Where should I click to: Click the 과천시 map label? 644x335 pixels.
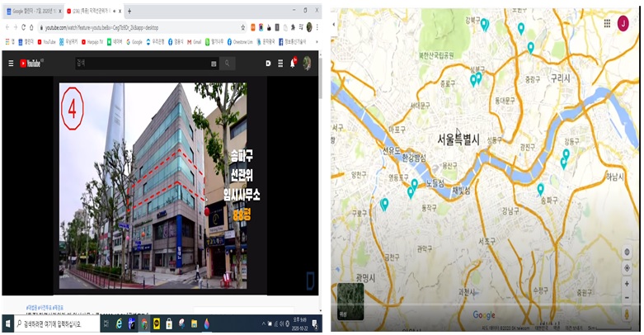[x=467, y=292]
